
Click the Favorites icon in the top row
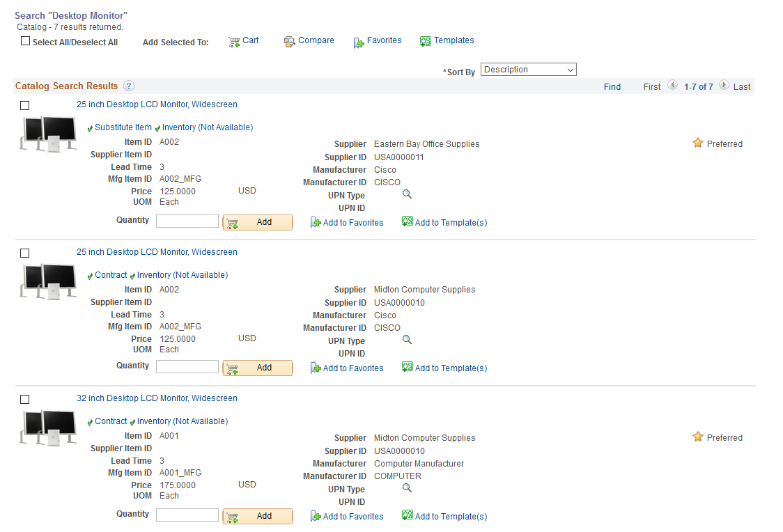(357, 41)
